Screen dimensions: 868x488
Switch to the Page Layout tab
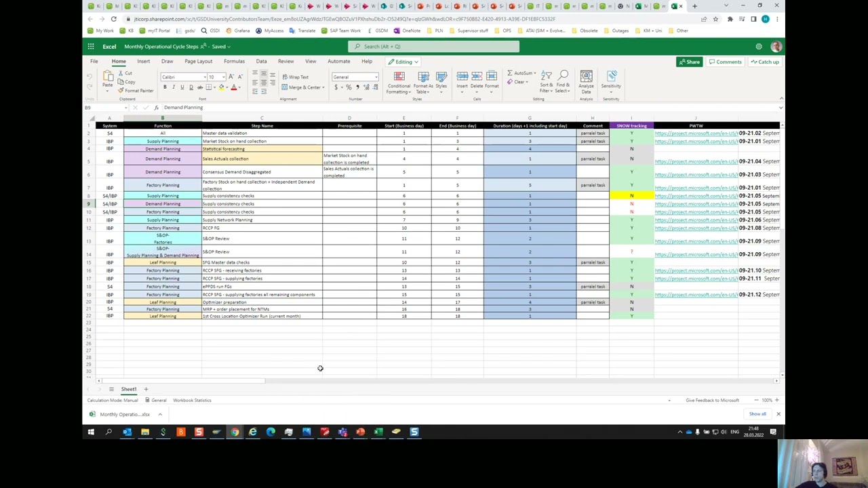point(199,62)
